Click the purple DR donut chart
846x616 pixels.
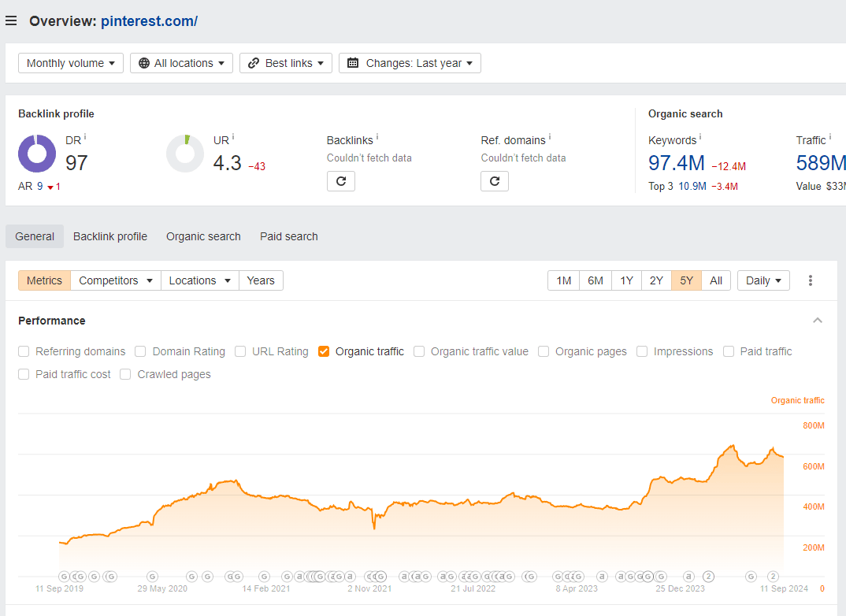[37, 153]
